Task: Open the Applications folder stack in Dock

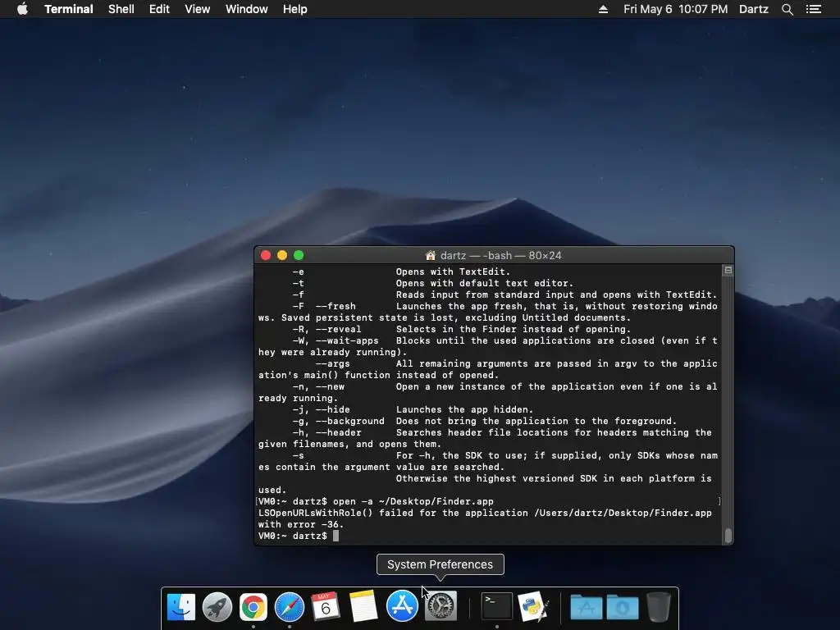Action: 586,607
